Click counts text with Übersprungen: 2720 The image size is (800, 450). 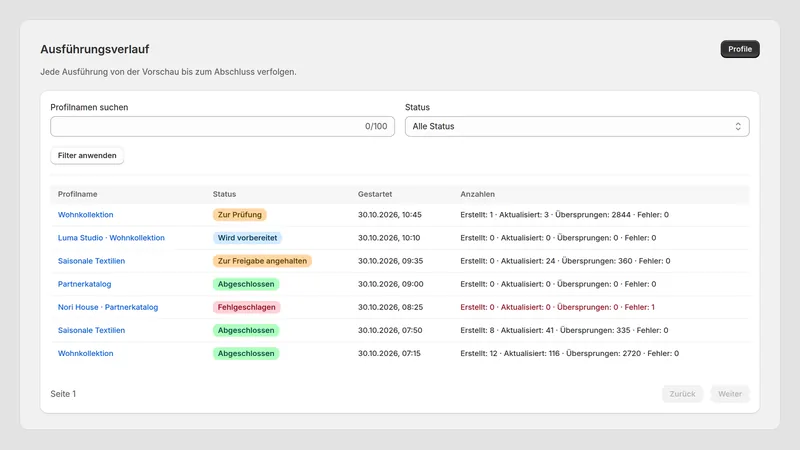coord(569,353)
